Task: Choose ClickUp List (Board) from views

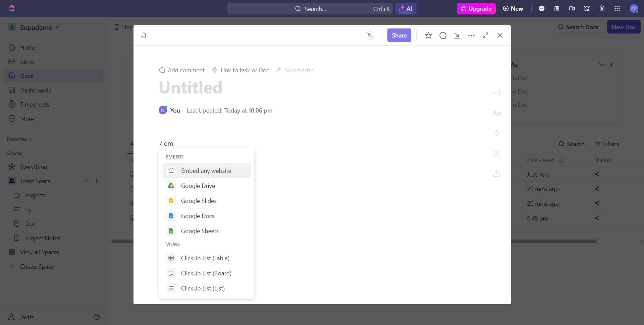Action: point(206,273)
